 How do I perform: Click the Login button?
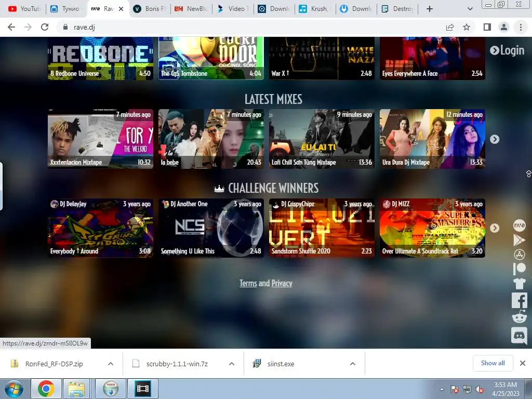tap(507, 50)
